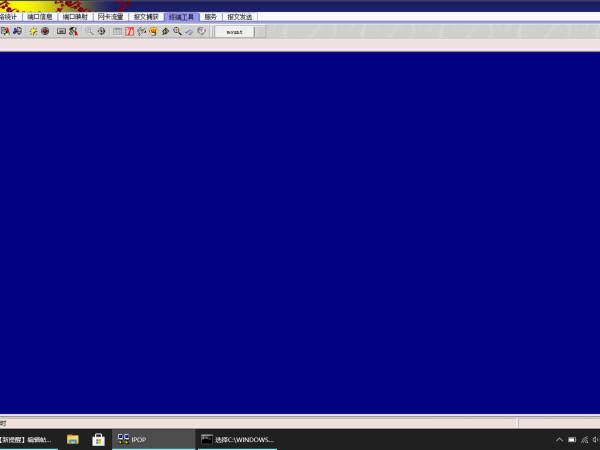Open the 端口映射 tab
600x450 pixels.
coord(76,17)
